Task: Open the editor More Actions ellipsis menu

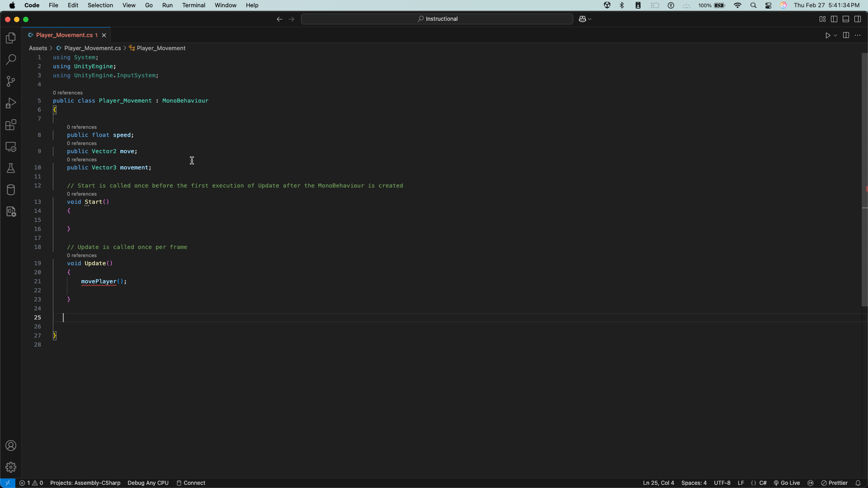Action: [x=858, y=35]
